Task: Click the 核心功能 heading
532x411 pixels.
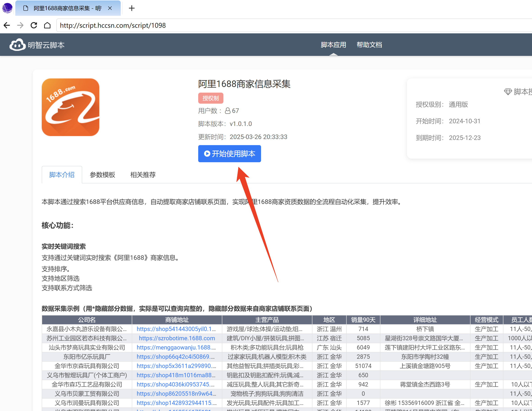Action: point(57,225)
